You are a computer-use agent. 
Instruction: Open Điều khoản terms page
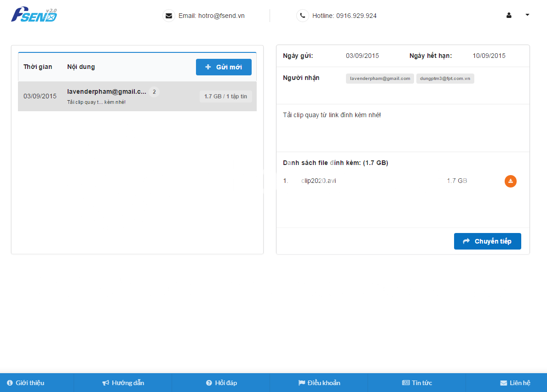(x=319, y=383)
